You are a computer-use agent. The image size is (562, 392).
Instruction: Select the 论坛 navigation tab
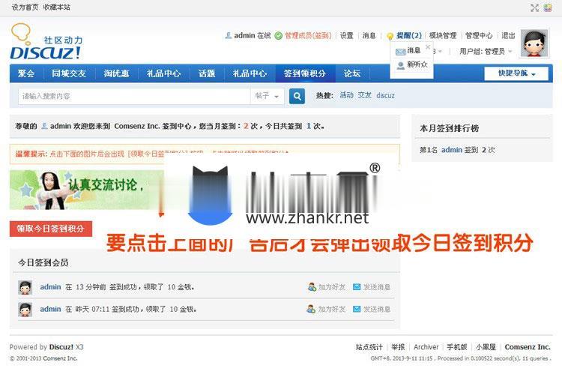[x=352, y=73]
